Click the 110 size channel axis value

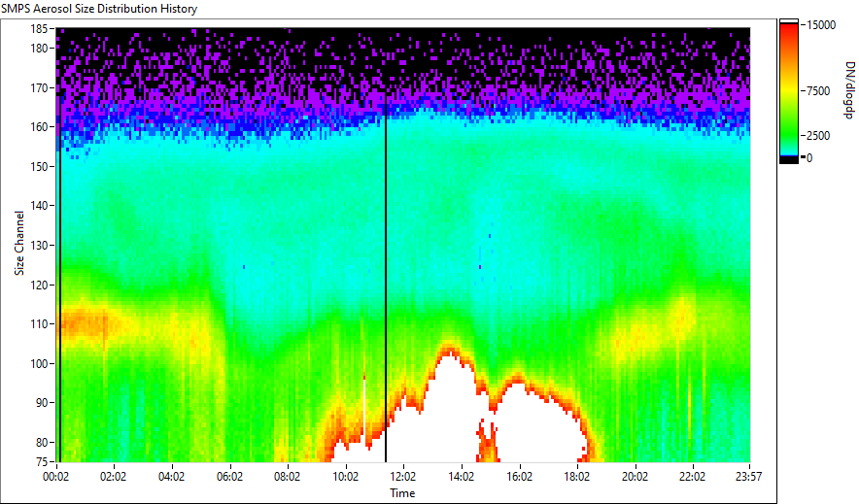coord(40,324)
